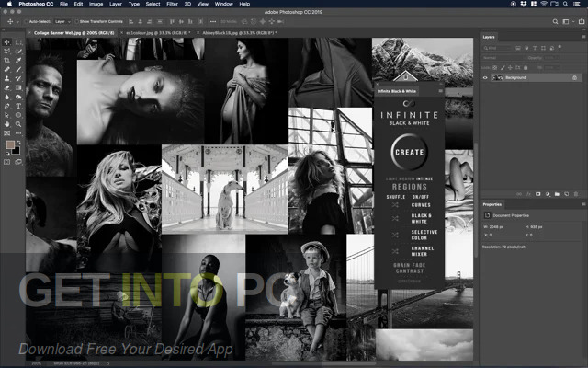Open the Image menu

tap(96, 4)
